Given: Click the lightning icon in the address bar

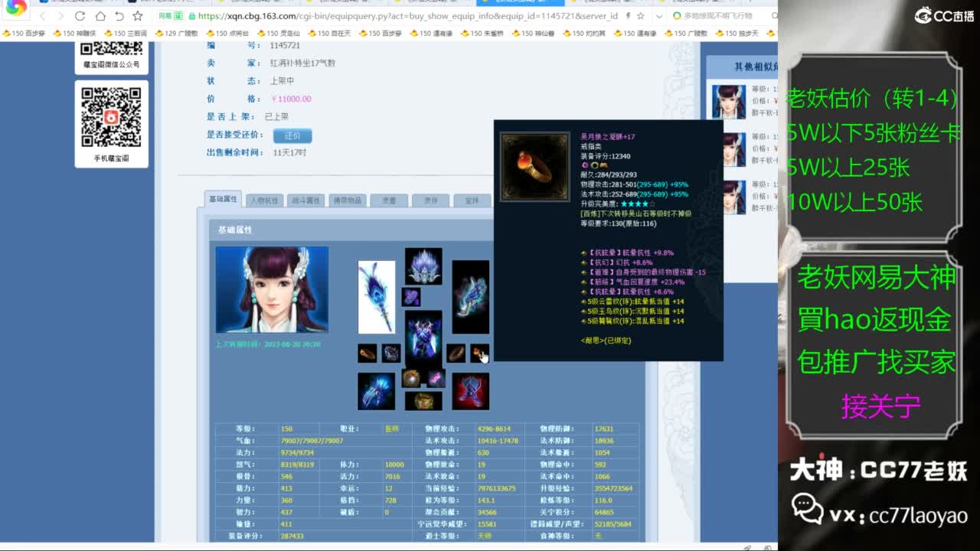Looking at the screenshot, I should (629, 16).
